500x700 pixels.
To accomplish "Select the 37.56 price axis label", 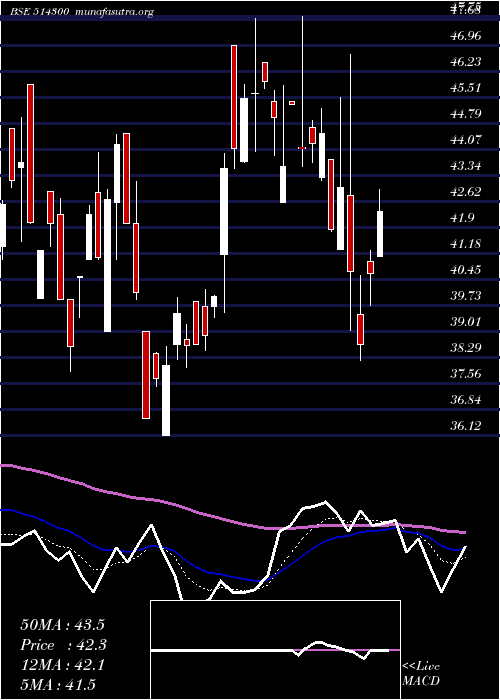I will click(466, 373).
